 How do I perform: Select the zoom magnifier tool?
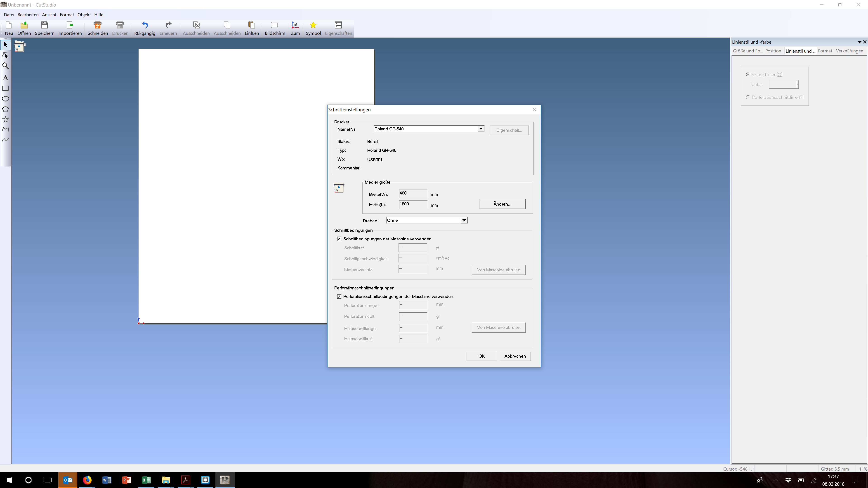pyautogui.click(x=5, y=66)
